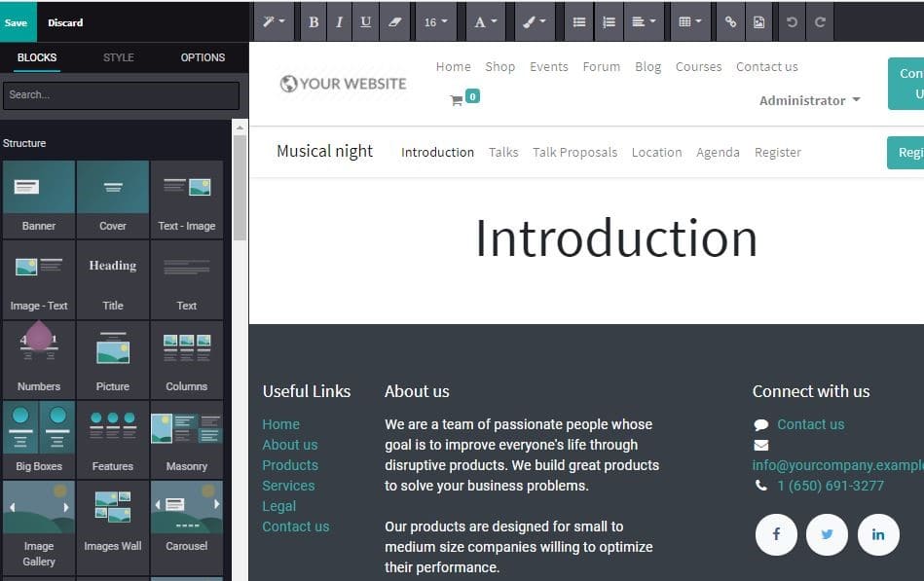Select the Text block
The width and height of the screenshot is (924, 581).
(187, 279)
